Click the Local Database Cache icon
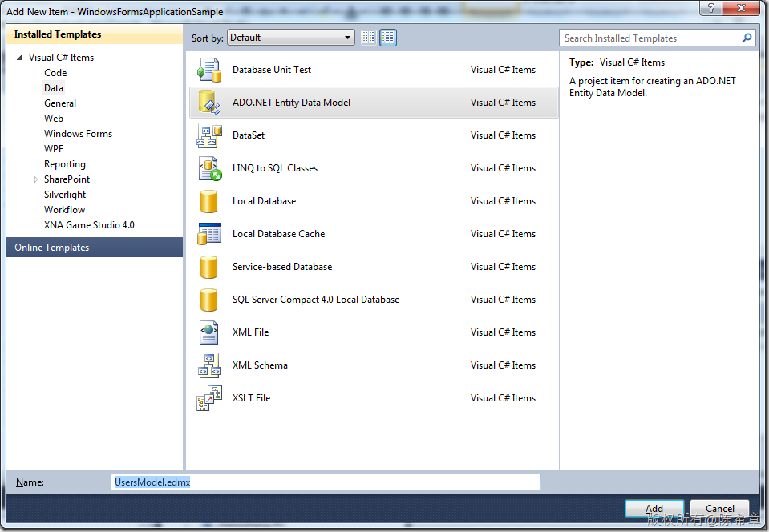The width and height of the screenshot is (769, 532). [209, 234]
